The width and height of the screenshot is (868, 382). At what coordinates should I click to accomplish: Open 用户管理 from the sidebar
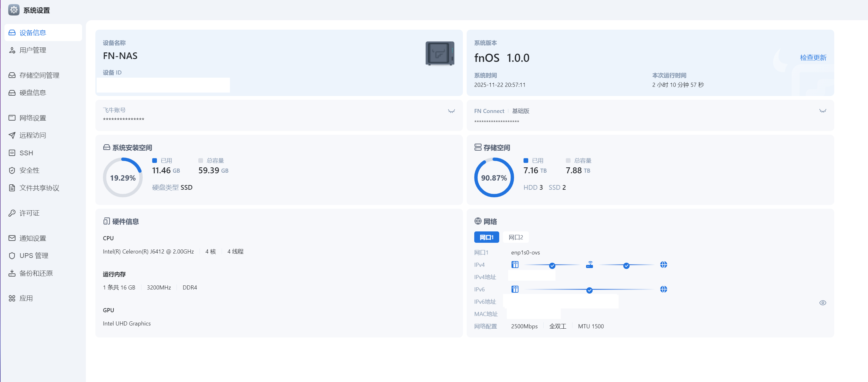tap(33, 50)
